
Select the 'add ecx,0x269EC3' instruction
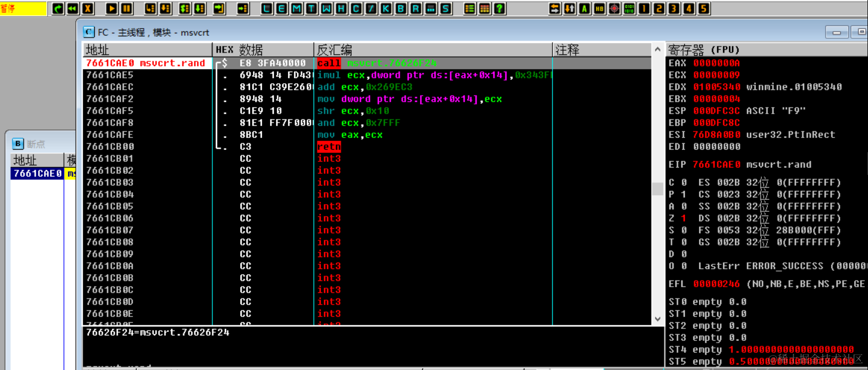pyautogui.click(x=365, y=87)
